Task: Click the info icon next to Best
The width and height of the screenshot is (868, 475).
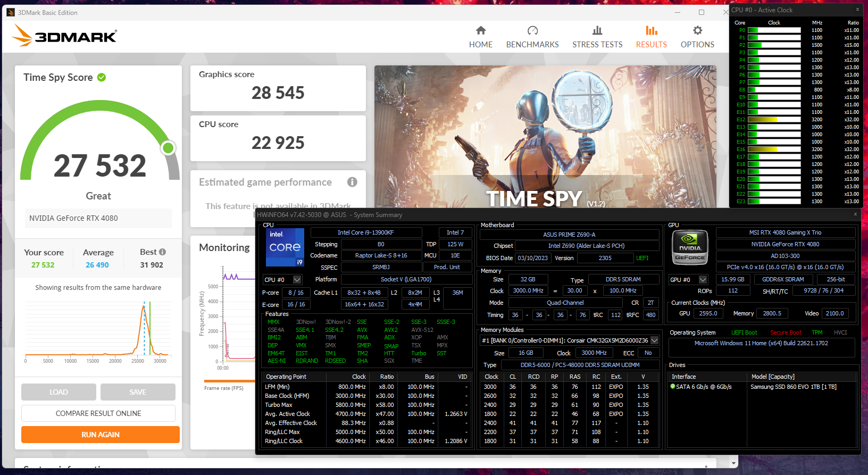Action: pyautogui.click(x=163, y=252)
